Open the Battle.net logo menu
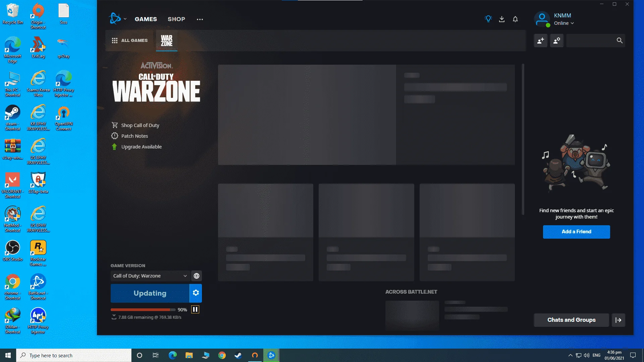Viewport: 644px width, 362px height. 115,19
